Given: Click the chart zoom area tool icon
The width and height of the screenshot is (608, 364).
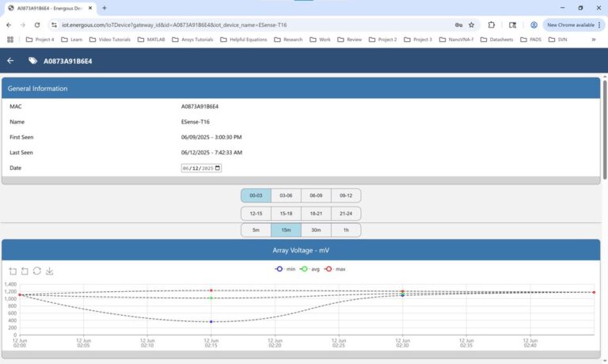Looking at the screenshot, I should (13, 271).
